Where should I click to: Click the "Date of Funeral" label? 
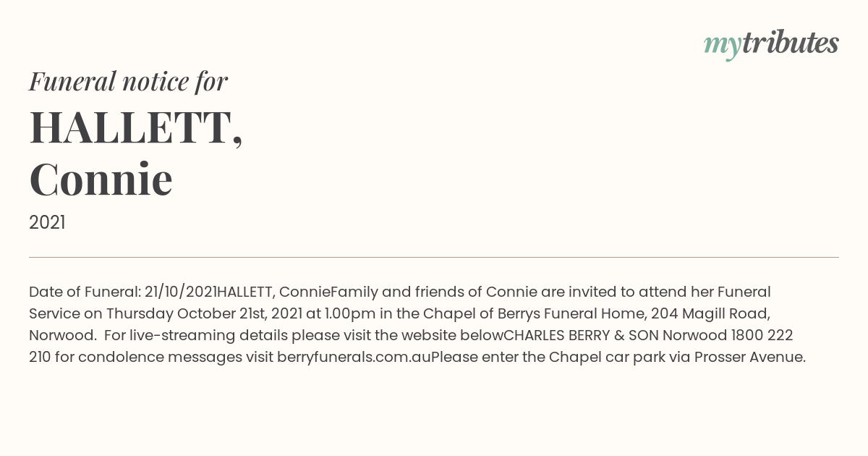tap(84, 292)
